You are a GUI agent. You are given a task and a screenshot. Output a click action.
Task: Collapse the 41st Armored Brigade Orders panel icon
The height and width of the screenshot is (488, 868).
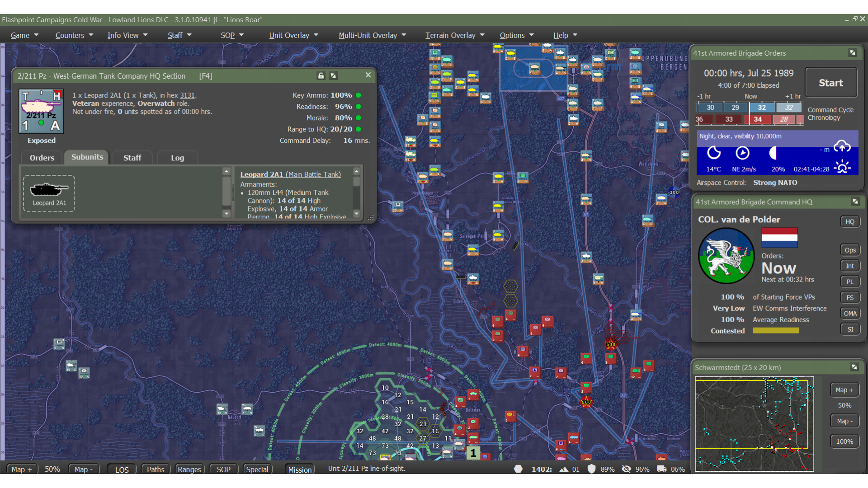point(853,53)
